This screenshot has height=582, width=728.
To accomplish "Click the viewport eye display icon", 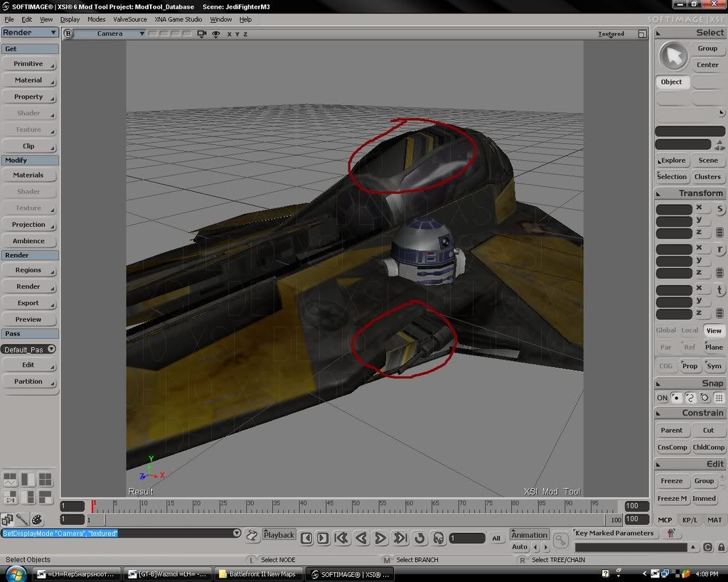I will (x=216, y=34).
